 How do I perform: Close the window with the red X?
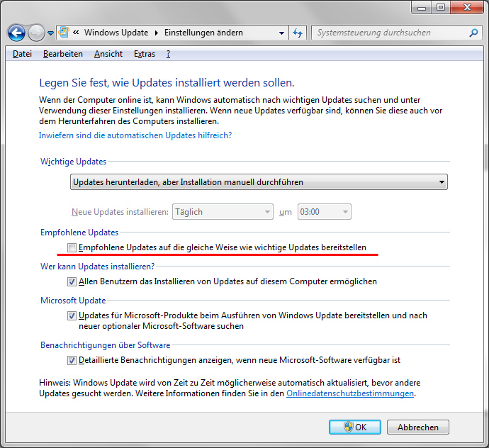click(x=467, y=8)
